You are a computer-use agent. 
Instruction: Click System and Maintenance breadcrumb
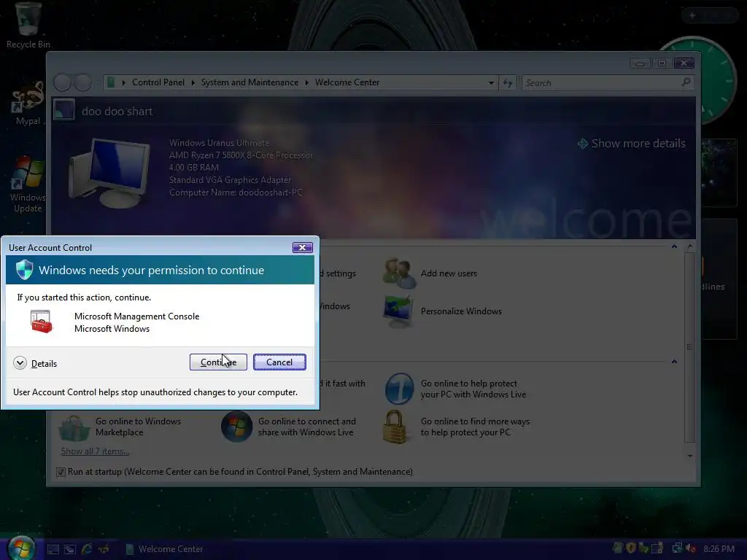coord(249,82)
